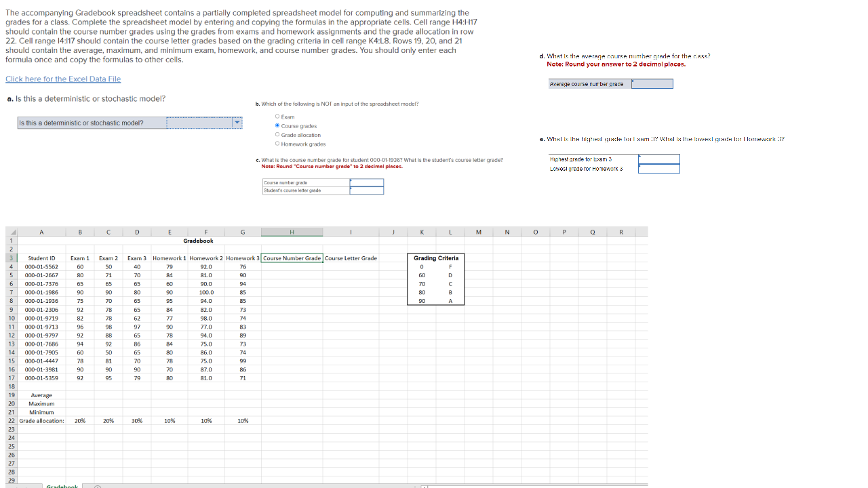This screenshot has width=868, height=488.
Task: Select the Grading Criteria cell
Action: 435,258
